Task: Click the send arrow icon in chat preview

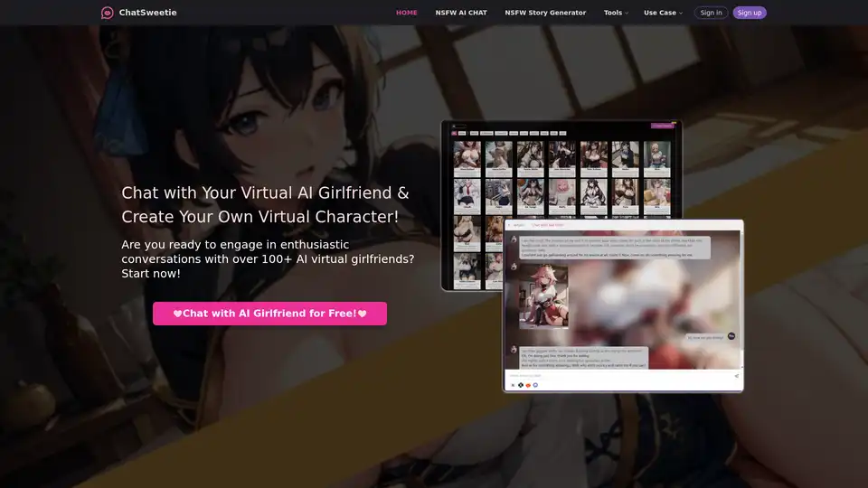Action: pos(736,375)
